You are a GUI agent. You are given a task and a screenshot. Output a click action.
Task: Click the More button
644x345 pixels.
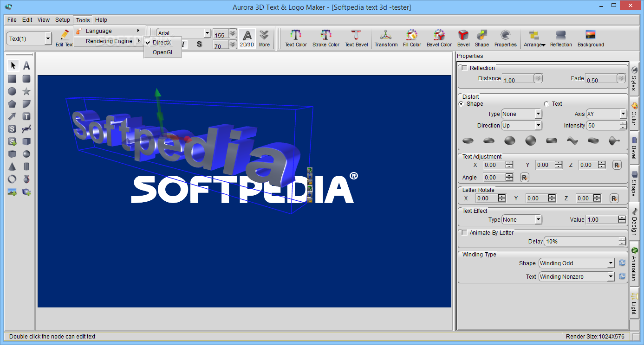click(x=264, y=38)
